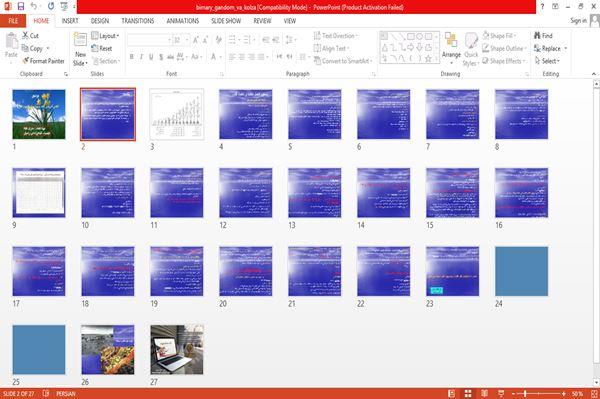
Task: Switch to Slide Sorter view in status bar
Action: point(468,393)
